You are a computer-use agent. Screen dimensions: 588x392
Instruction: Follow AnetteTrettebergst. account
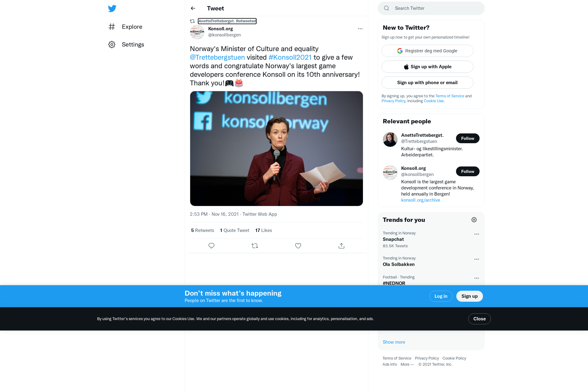click(x=468, y=138)
